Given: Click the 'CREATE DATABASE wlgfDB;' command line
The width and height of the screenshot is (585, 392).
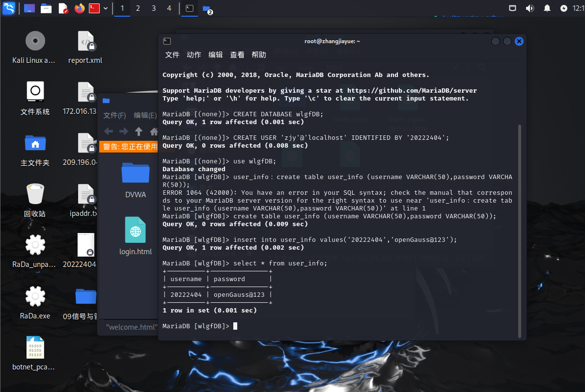Looking at the screenshot, I should pyautogui.click(x=243, y=114).
